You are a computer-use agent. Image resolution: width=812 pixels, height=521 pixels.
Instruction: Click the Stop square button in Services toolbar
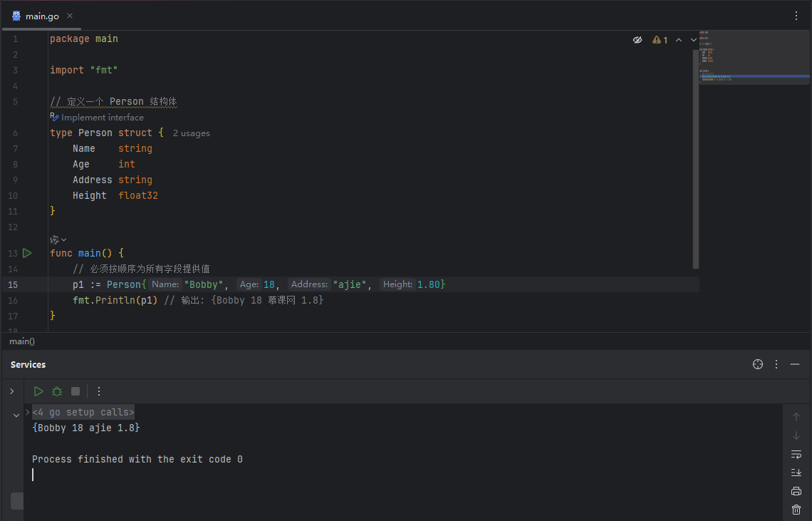76,391
